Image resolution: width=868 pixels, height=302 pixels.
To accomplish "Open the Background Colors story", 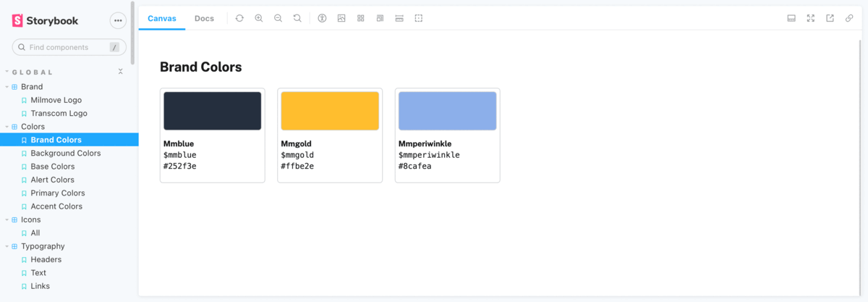I will click(x=66, y=154).
